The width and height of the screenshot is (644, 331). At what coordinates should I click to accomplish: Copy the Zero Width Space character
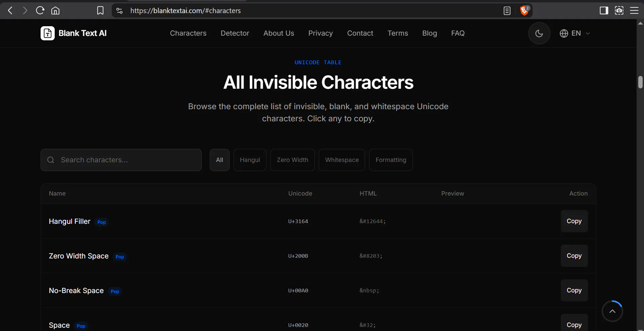(574, 256)
